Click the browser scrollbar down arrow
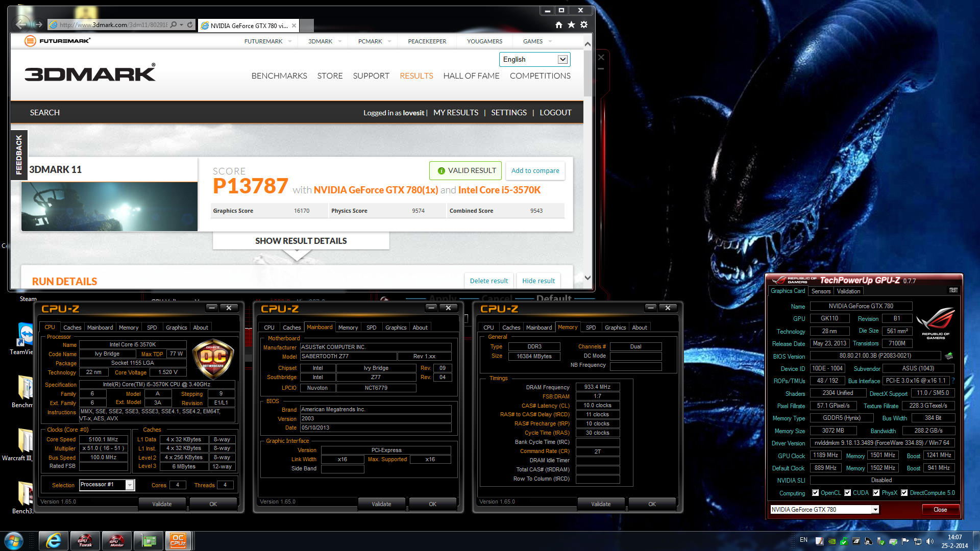This screenshot has width=980, height=551. point(587,278)
